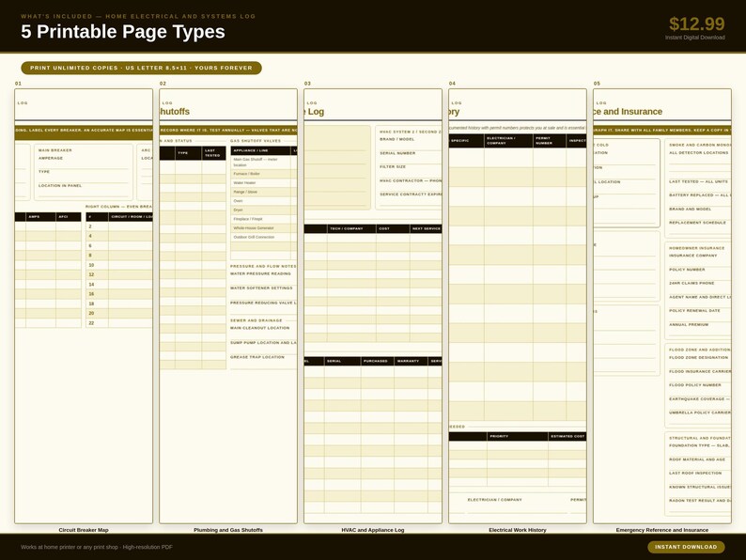This screenshot has height=560, width=746.
Task: Click 'Last Roof Inspection' field label
Action: click(x=695, y=473)
